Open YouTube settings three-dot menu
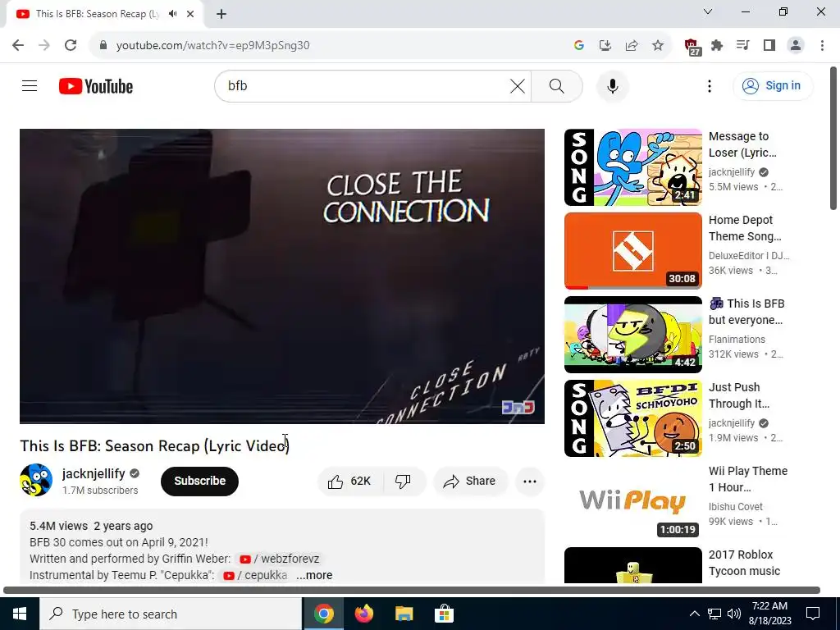 (x=710, y=86)
